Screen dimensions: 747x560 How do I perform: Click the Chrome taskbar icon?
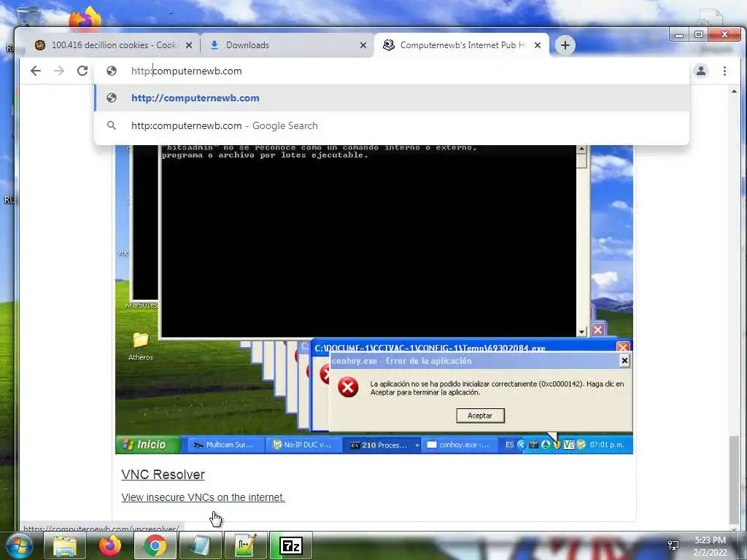[155, 545]
